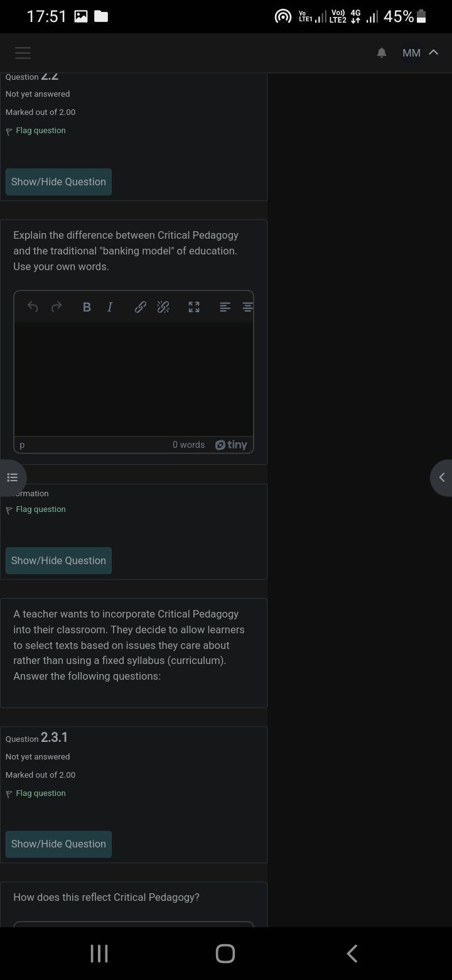Tap Android back button
The width and height of the screenshot is (452, 980).
(x=352, y=954)
